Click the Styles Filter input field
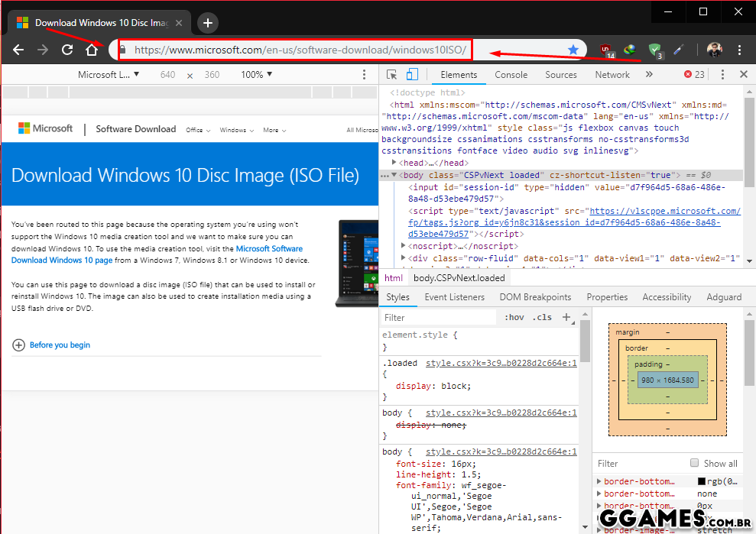The width and height of the screenshot is (756, 534). pyautogui.click(x=436, y=317)
